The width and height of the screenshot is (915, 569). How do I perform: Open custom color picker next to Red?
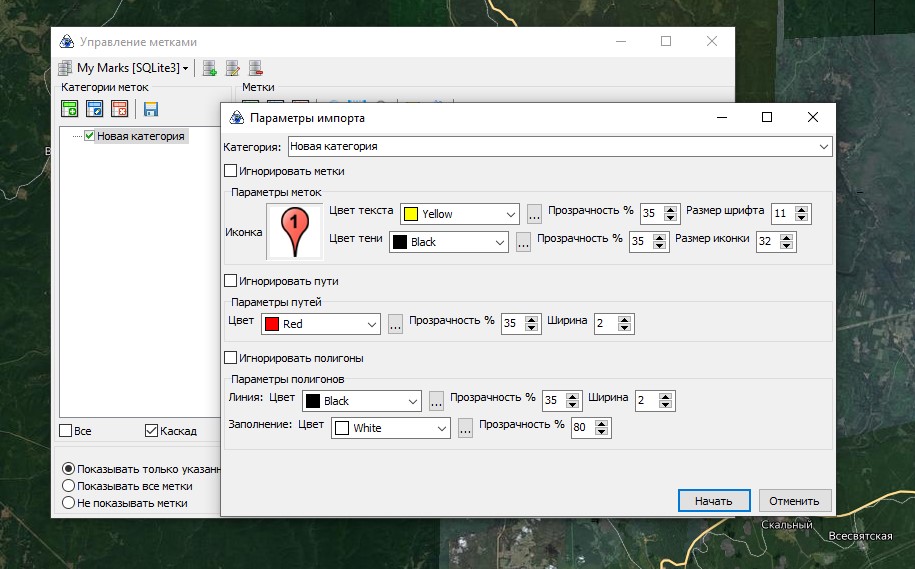(x=395, y=324)
